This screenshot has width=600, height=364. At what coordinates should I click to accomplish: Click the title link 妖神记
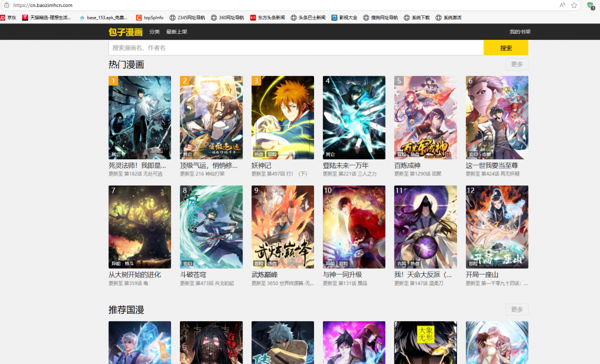click(x=261, y=166)
